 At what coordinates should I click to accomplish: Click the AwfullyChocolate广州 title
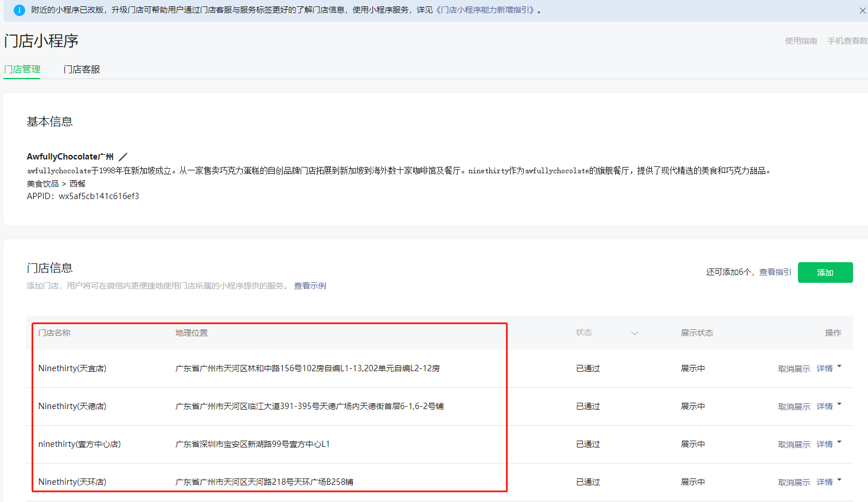point(70,157)
